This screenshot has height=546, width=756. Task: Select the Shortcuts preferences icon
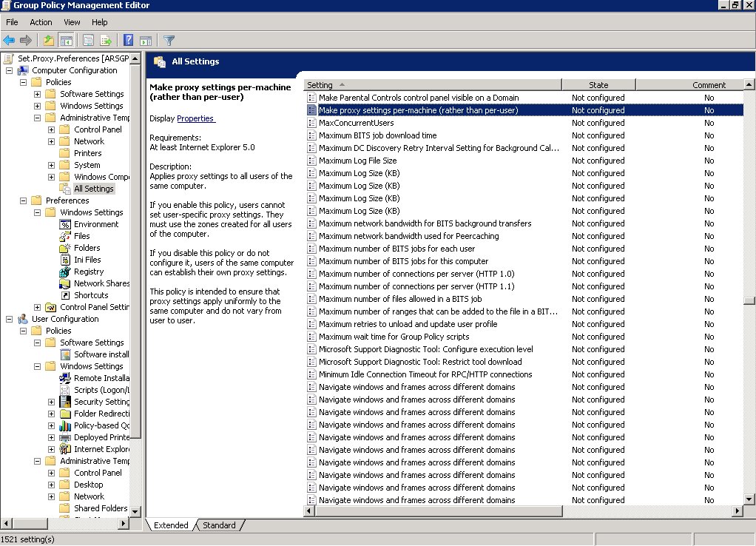click(x=65, y=295)
